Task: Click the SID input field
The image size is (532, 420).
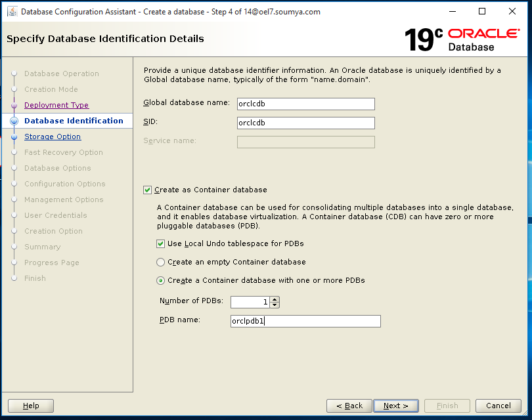Action: (x=305, y=123)
